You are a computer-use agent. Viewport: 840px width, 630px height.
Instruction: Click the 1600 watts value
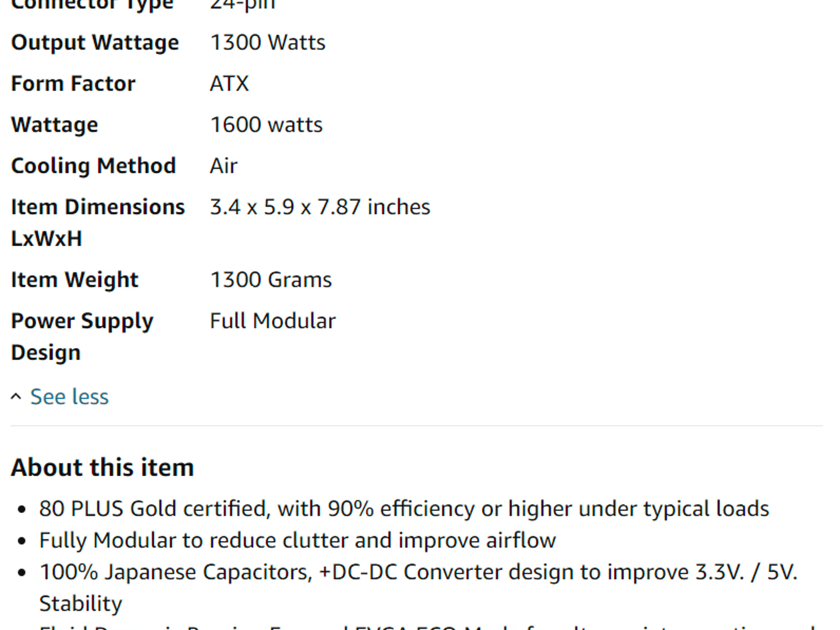pos(267,125)
